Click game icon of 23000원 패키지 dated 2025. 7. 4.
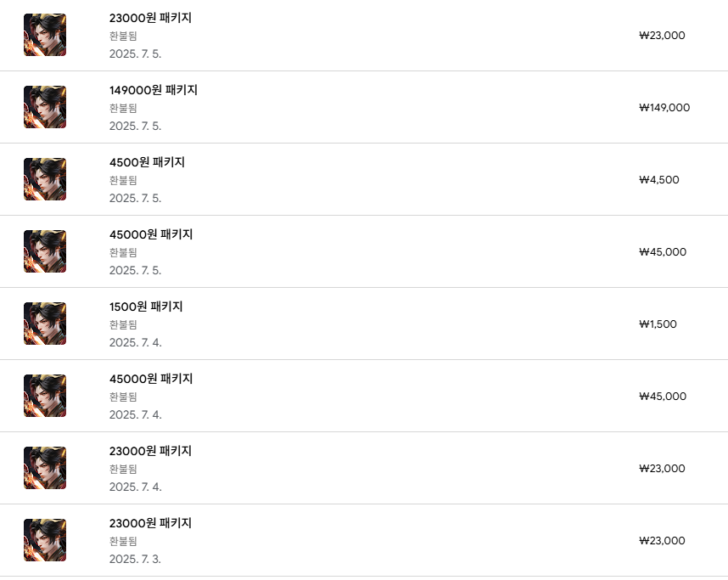The image size is (728, 580). (45, 468)
